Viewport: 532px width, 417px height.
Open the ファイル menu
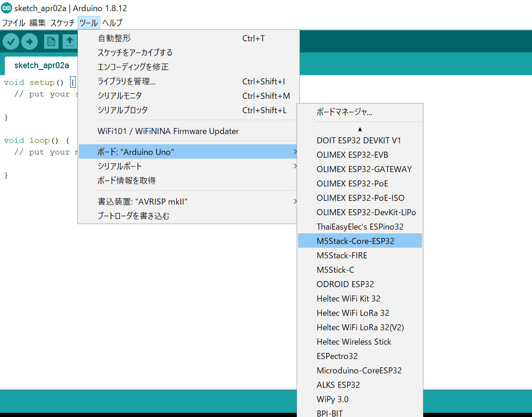pos(13,22)
